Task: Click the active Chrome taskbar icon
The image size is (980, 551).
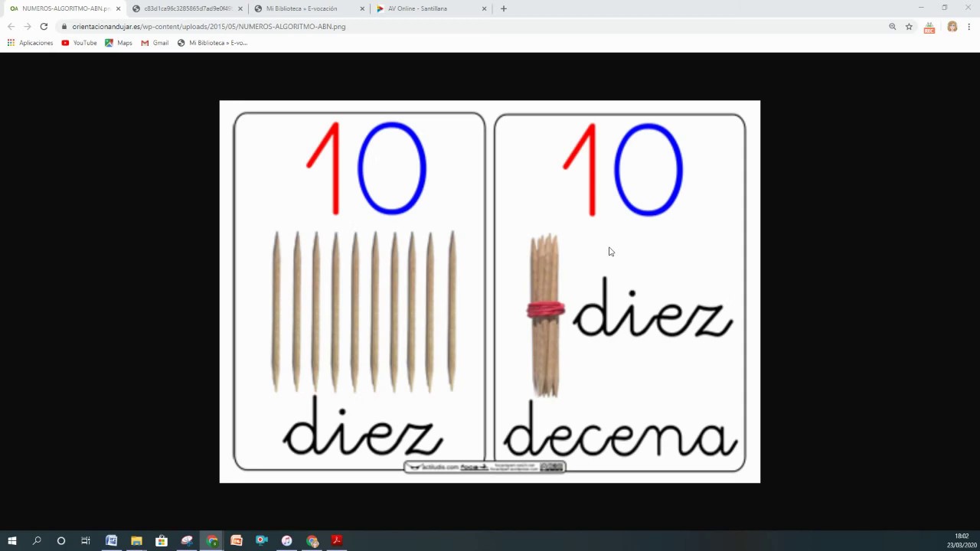Action: tap(212, 540)
